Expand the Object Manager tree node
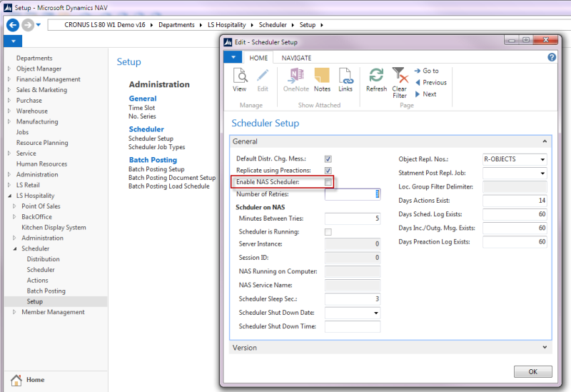Image resolution: width=571 pixels, height=392 pixels. 9,69
